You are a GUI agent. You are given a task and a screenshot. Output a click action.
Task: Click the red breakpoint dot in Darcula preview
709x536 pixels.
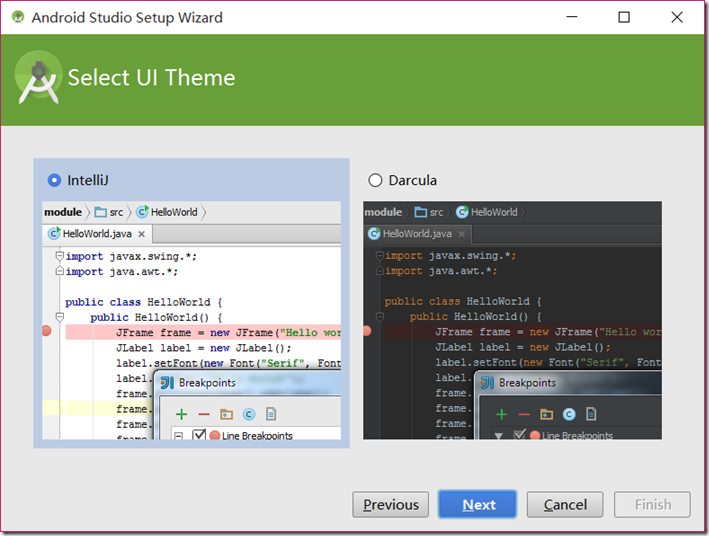tap(367, 331)
